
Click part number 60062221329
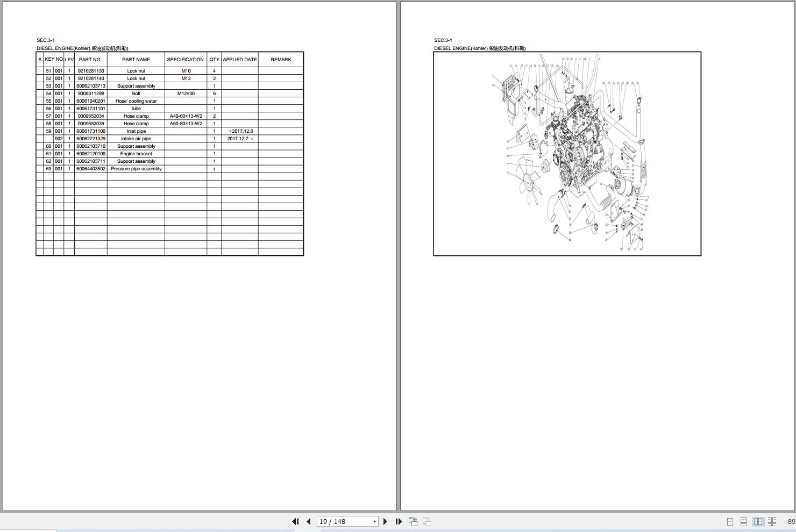(x=91, y=139)
